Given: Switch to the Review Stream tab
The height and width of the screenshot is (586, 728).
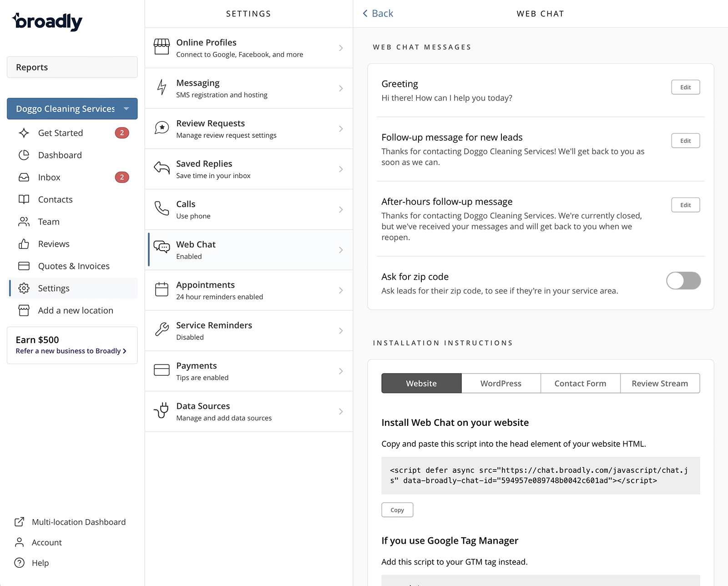Looking at the screenshot, I should (660, 384).
